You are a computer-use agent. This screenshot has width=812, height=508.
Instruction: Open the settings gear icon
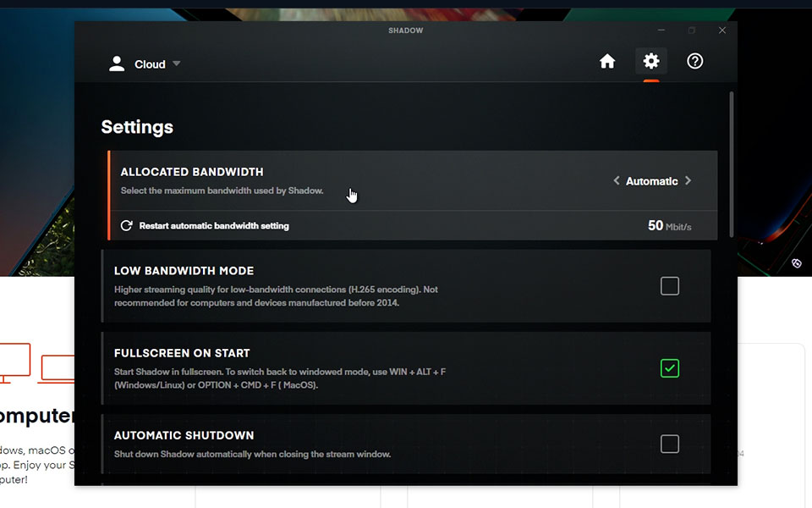tap(651, 61)
